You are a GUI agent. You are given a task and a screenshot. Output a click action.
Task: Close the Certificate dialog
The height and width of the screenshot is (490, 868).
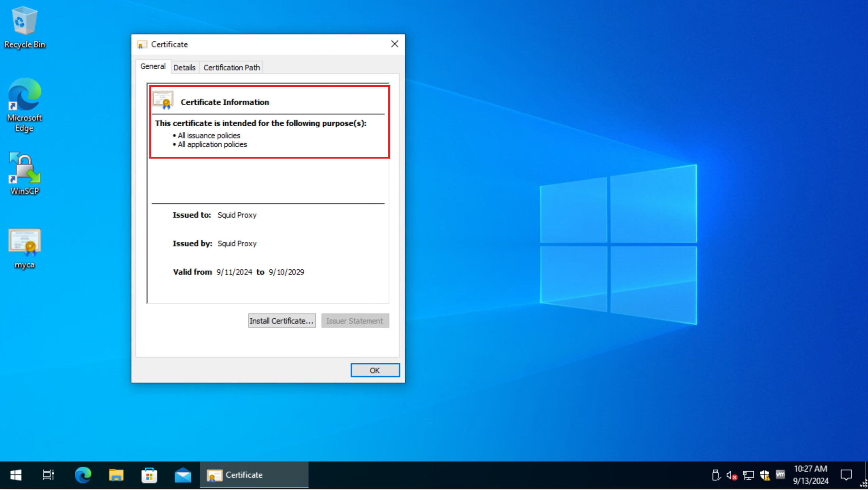click(394, 44)
